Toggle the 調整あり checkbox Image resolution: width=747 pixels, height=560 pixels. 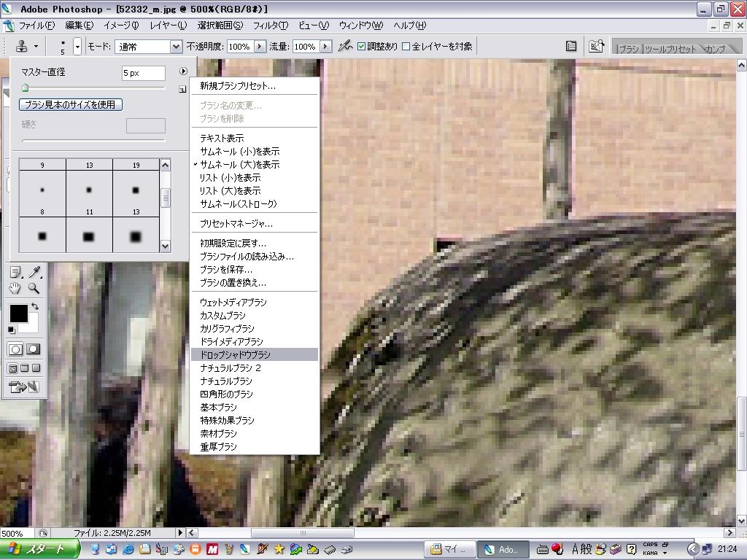tap(362, 47)
